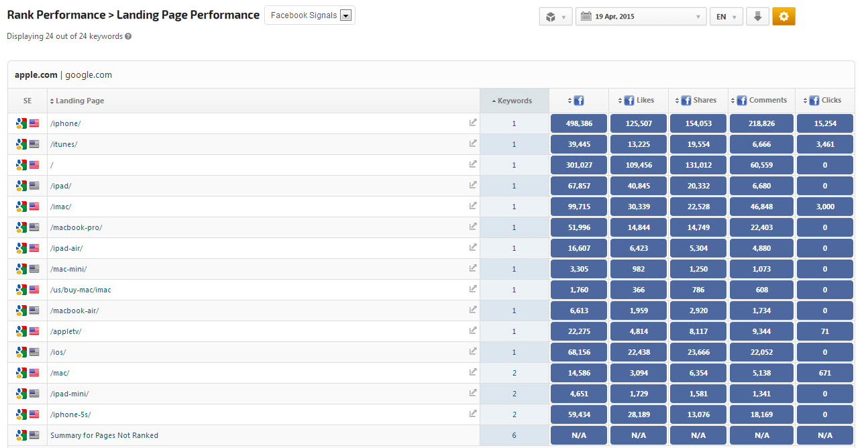Viewport: 868px width, 448px height.
Task: Open the orange settings gear button
Action: [783, 17]
